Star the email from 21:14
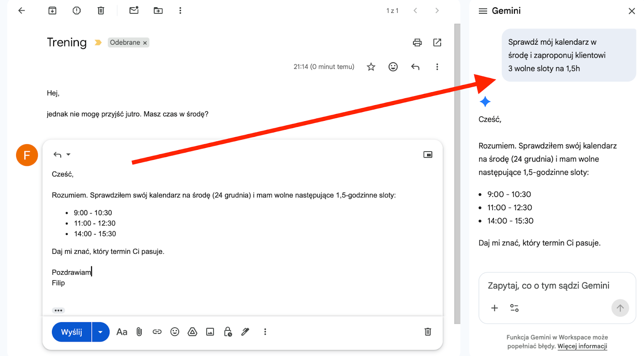 pos(371,67)
